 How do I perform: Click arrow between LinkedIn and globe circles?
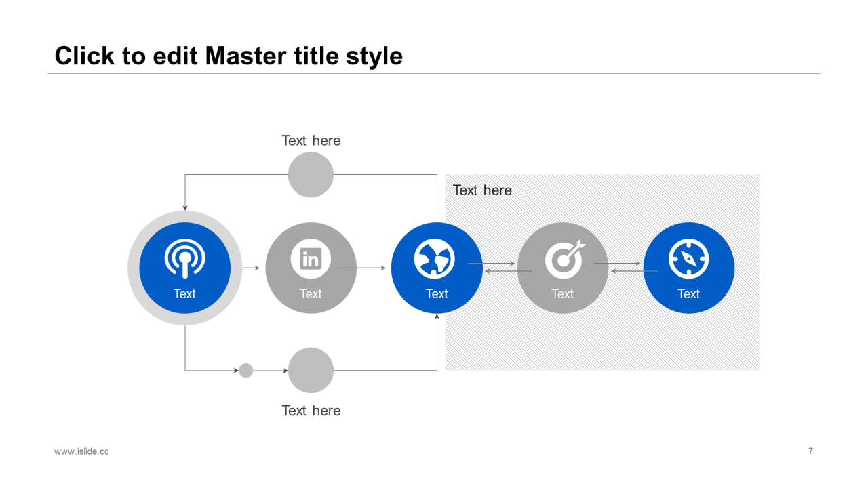coord(362,268)
